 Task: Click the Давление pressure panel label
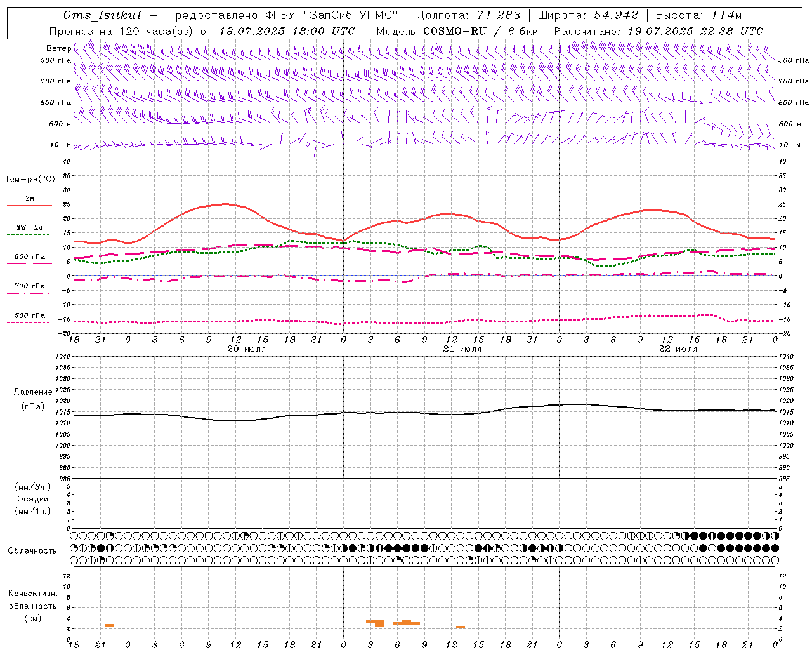[33, 392]
